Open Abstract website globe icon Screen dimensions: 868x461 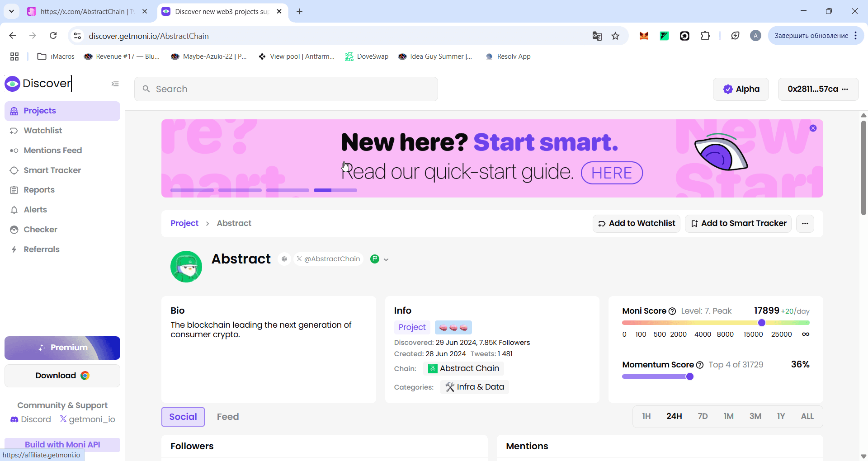click(284, 259)
